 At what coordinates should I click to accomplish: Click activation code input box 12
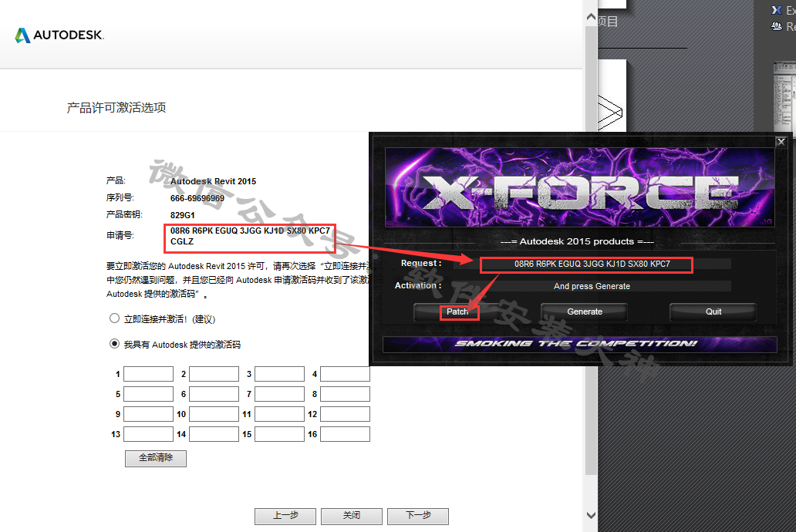click(345, 414)
